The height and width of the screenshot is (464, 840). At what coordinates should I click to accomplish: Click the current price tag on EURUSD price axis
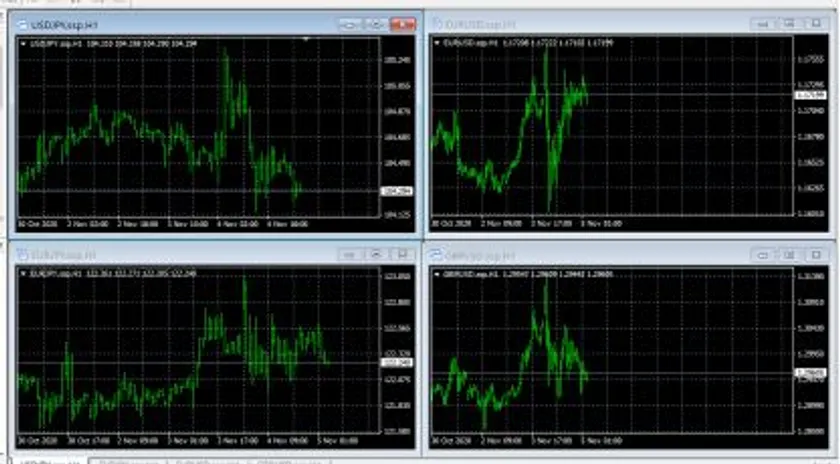click(x=810, y=95)
